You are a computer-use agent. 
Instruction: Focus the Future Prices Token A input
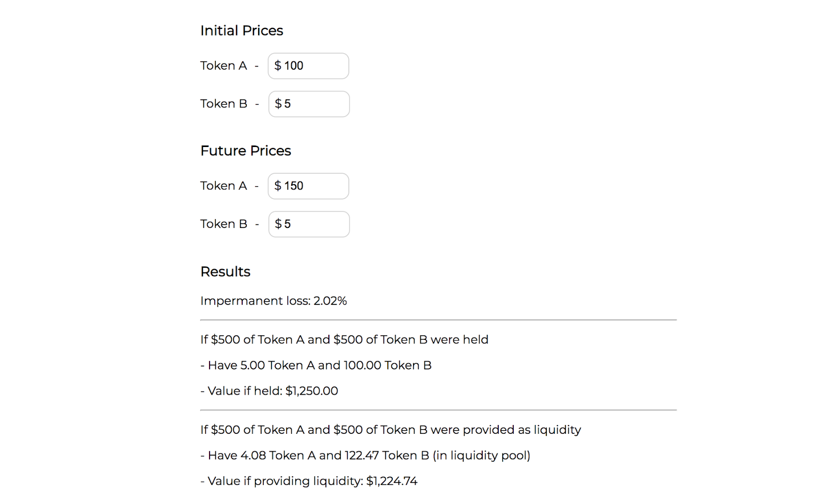tap(308, 186)
